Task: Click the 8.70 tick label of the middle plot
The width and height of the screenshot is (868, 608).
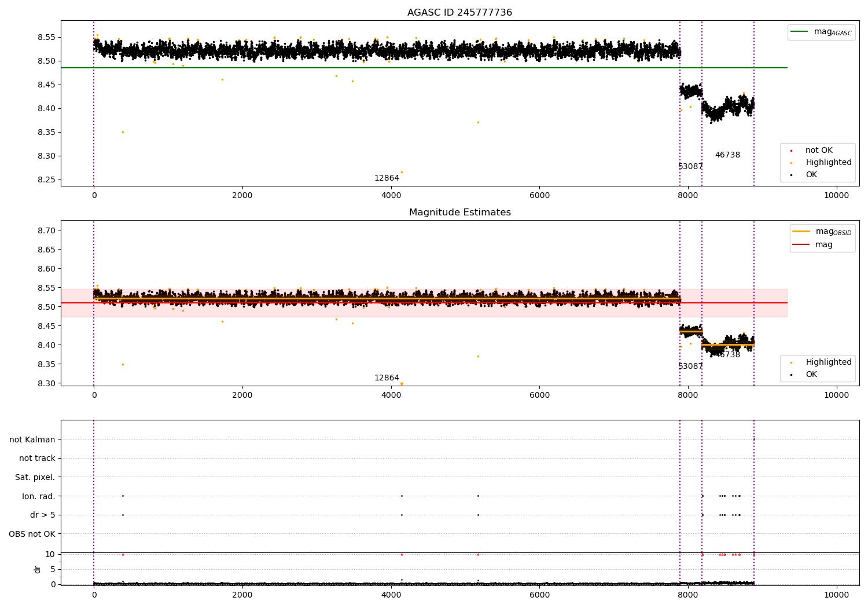Action: [46, 230]
